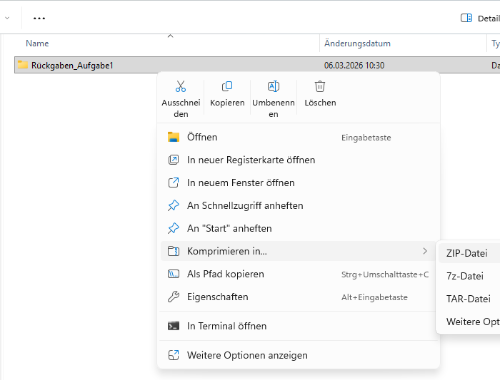This screenshot has width=500, height=380.
Task: Click the Löschen trash icon
Action: [x=320, y=86]
